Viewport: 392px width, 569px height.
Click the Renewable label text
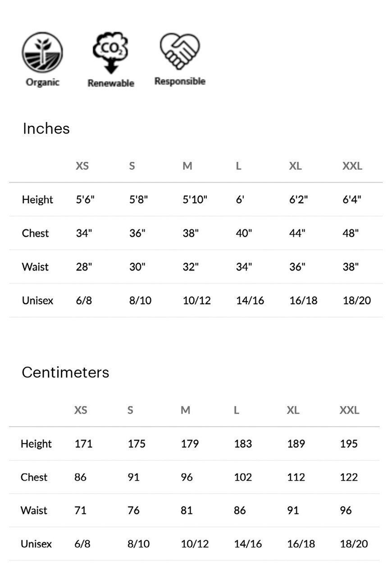click(x=110, y=83)
